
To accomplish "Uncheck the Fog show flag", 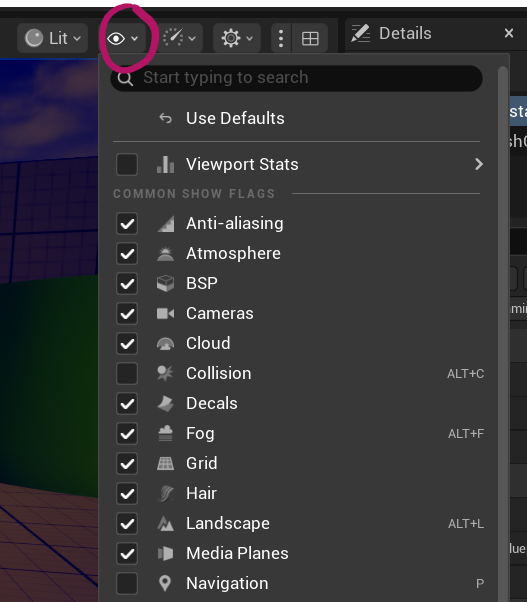I will 127,433.
